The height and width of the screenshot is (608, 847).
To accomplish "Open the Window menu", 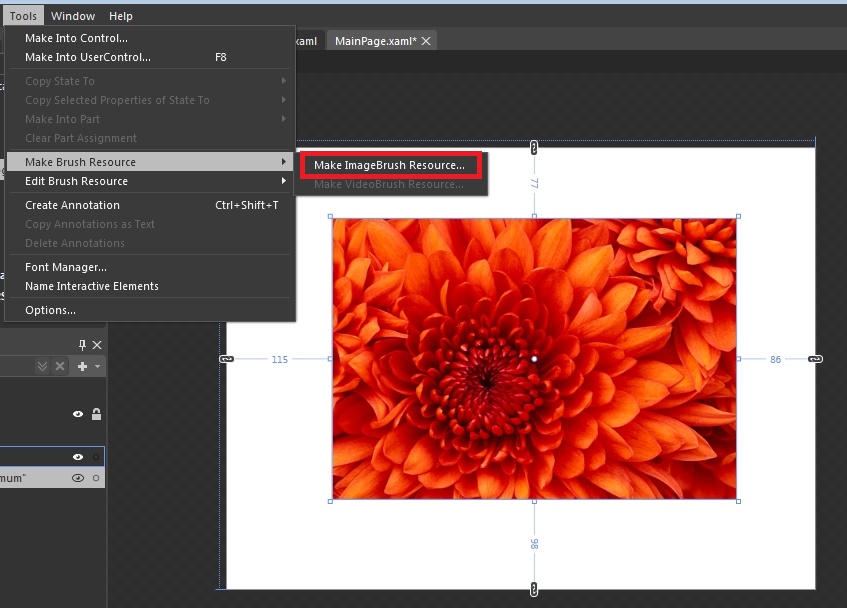I will 73,16.
